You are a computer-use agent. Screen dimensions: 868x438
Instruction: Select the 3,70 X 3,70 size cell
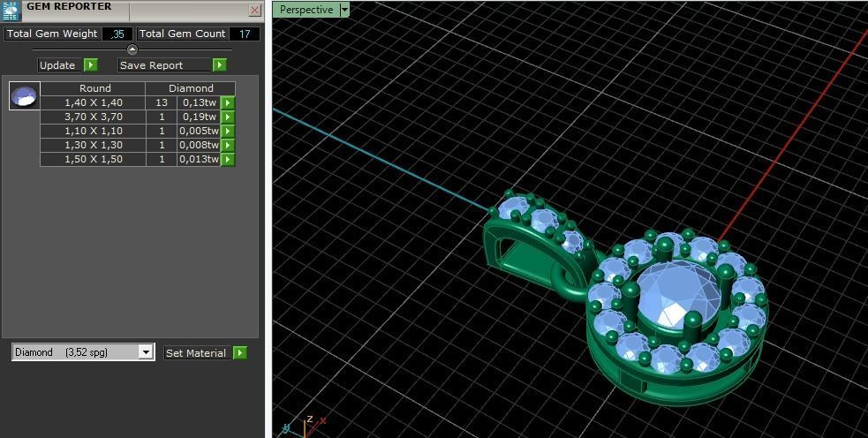93,117
